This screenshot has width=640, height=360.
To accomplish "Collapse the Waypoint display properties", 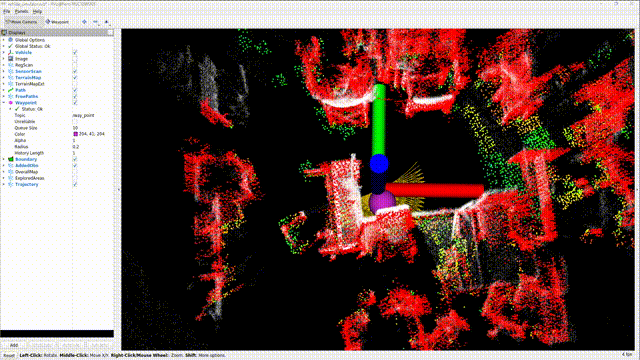I will (4, 103).
